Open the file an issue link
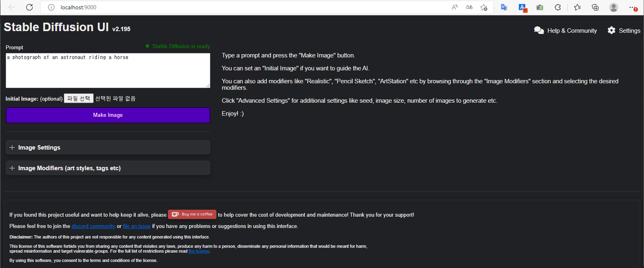Screen dimensions: 644x268 pos(136,226)
